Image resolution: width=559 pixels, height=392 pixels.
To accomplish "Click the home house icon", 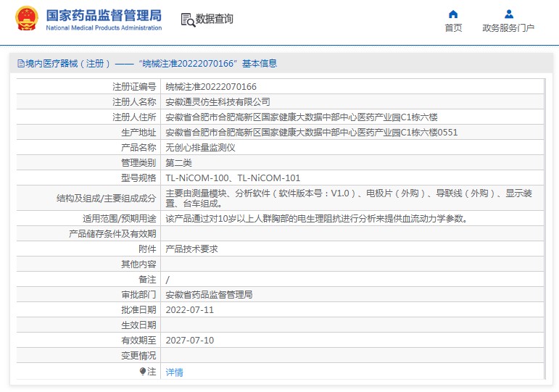I will click(x=453, y=14).
